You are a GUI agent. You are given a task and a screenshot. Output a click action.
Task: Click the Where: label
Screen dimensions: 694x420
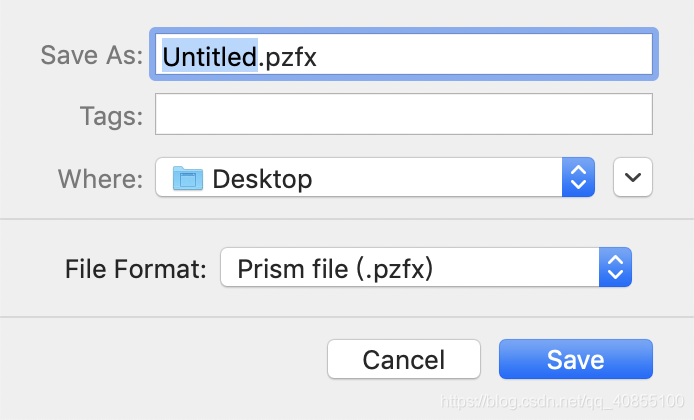click(101, 179)
